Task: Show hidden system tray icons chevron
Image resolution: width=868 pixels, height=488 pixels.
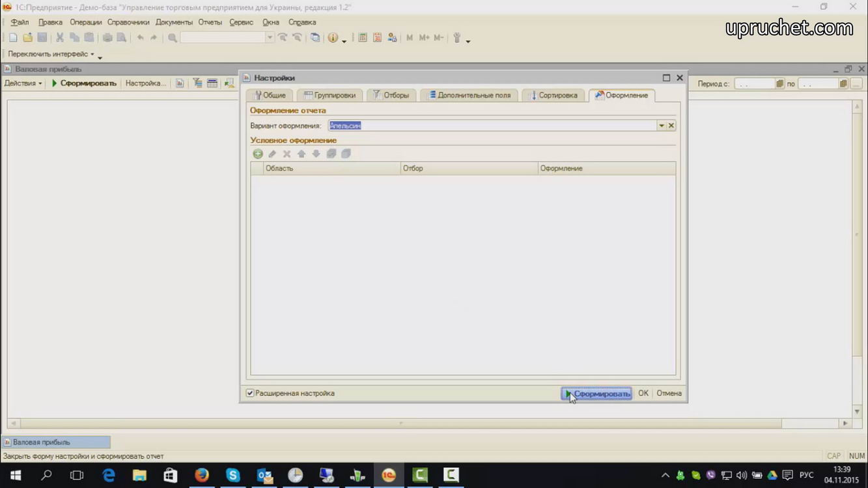Action: tap(665, 476)
